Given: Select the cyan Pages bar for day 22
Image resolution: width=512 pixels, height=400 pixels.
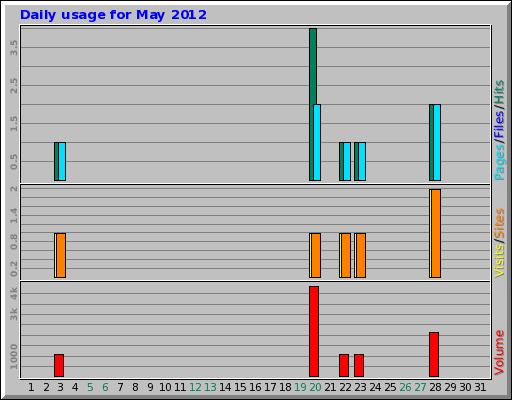Looking at the screenshot, I should pyautogui.click(x=347, y=162).
